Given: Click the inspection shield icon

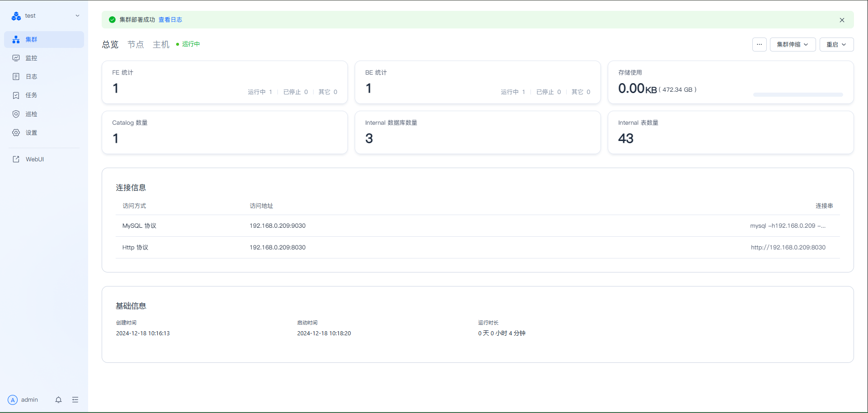Looking at the screenshot, I should pyautogui.click(x=16, y=114).
